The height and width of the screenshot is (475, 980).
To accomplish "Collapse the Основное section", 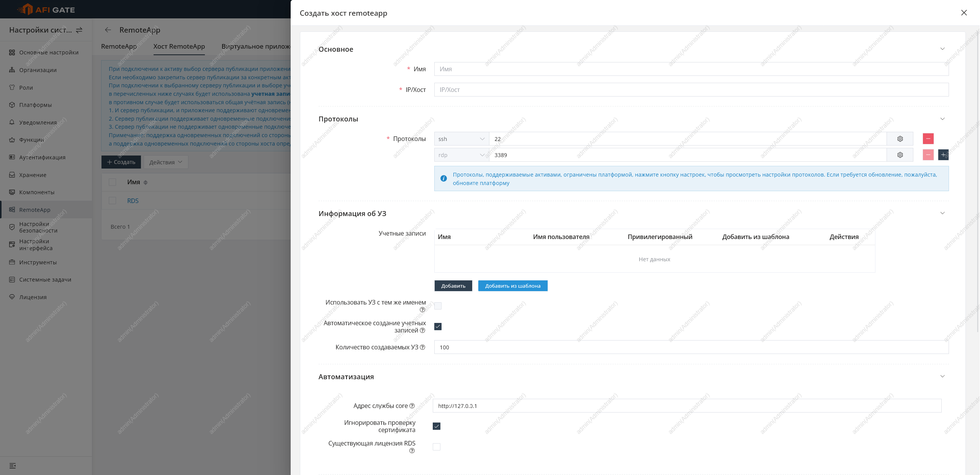I will pyautogui.click(x=942, y=49).
